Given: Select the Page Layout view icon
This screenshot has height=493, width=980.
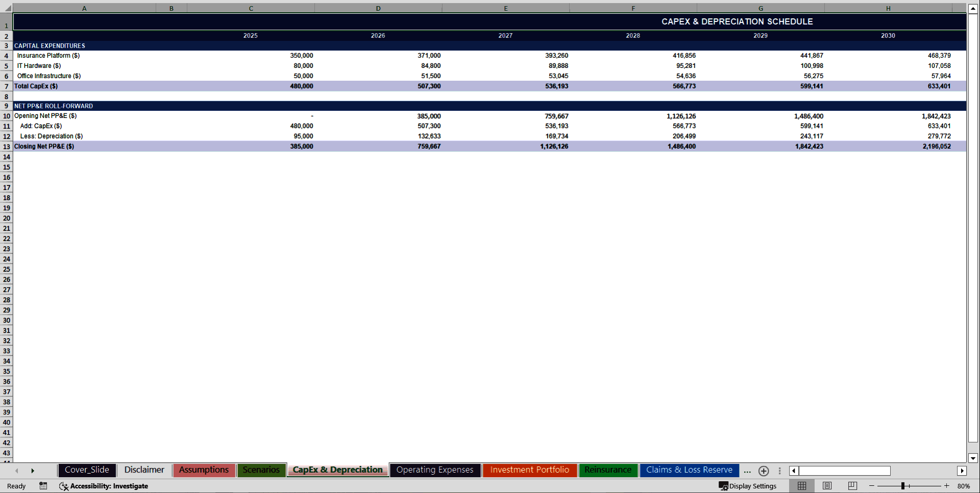Looking at the screenshot, I should (827, 486).
